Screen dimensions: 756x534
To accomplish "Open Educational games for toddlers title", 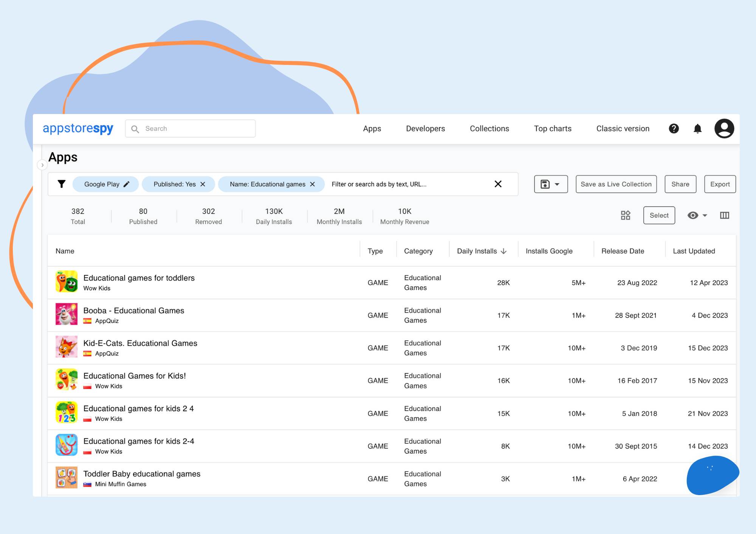I will (139, 278).
